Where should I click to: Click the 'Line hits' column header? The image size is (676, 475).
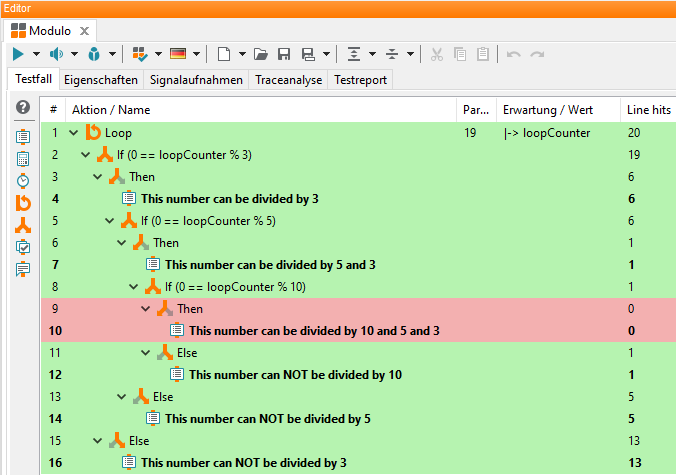click(x=648, y=110)
